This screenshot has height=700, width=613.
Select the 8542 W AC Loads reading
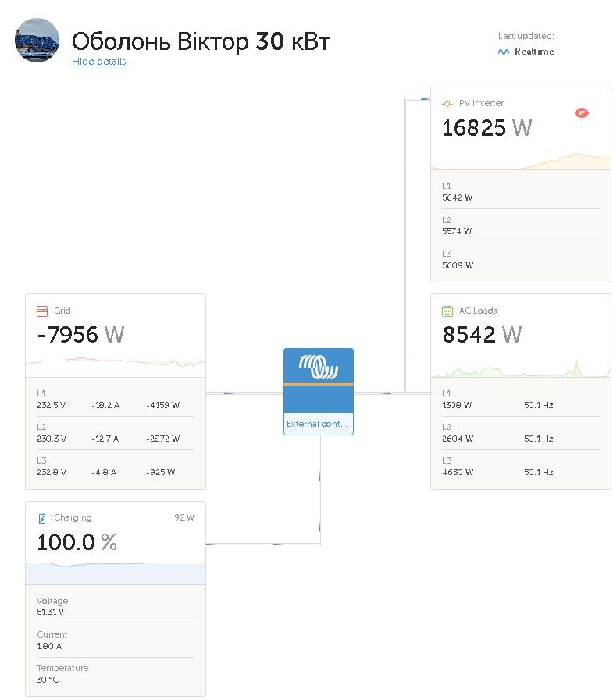[x=482, y=335]
